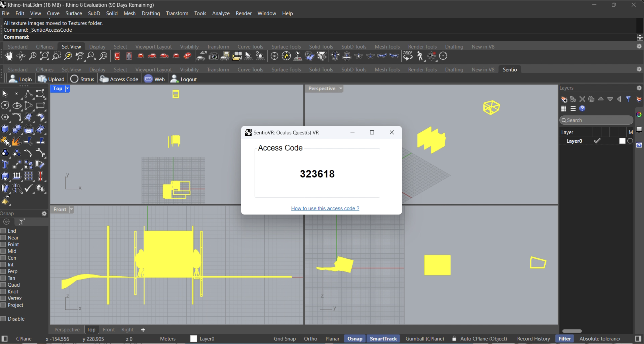Open the Analyze menu

point(221,13)
